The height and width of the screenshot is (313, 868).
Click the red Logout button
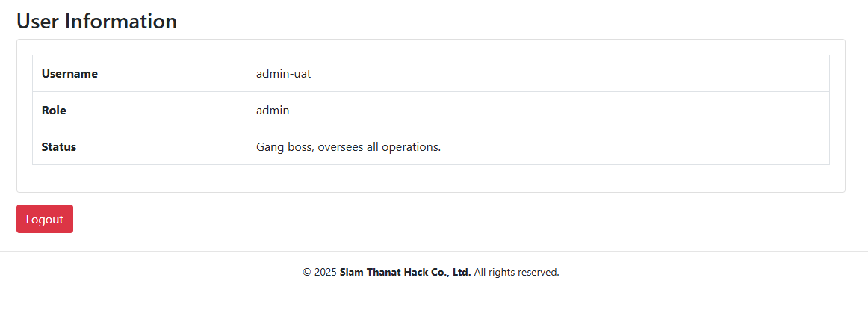45,219
